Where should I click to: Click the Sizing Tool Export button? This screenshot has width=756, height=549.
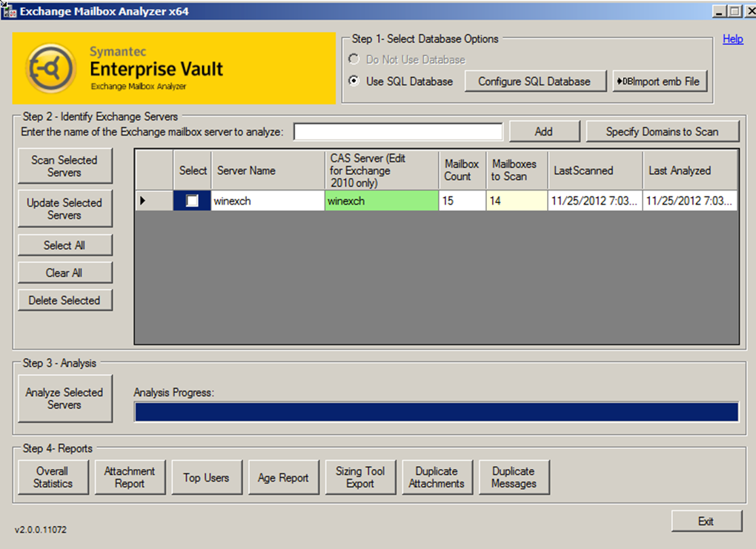coord(360,477)
